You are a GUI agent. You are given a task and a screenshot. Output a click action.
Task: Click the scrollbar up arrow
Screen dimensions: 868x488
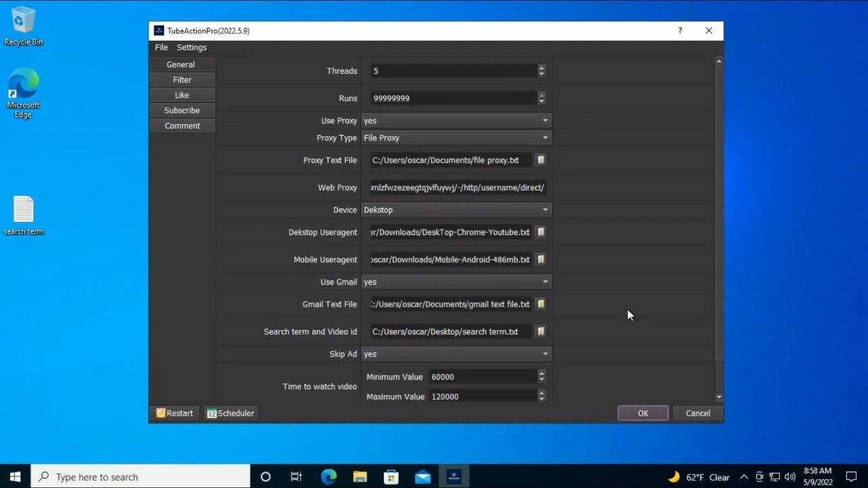click(719, 61)
